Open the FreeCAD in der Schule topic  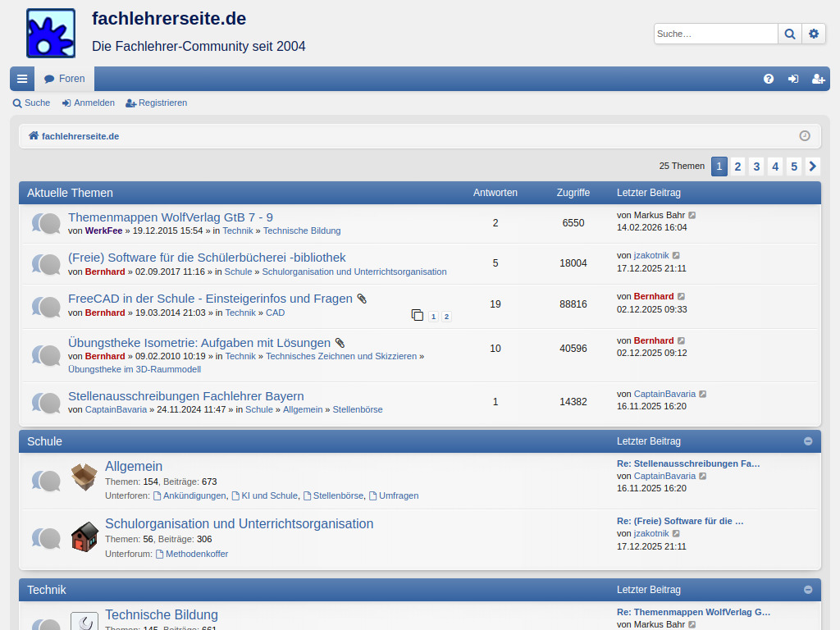pos(208,299)
